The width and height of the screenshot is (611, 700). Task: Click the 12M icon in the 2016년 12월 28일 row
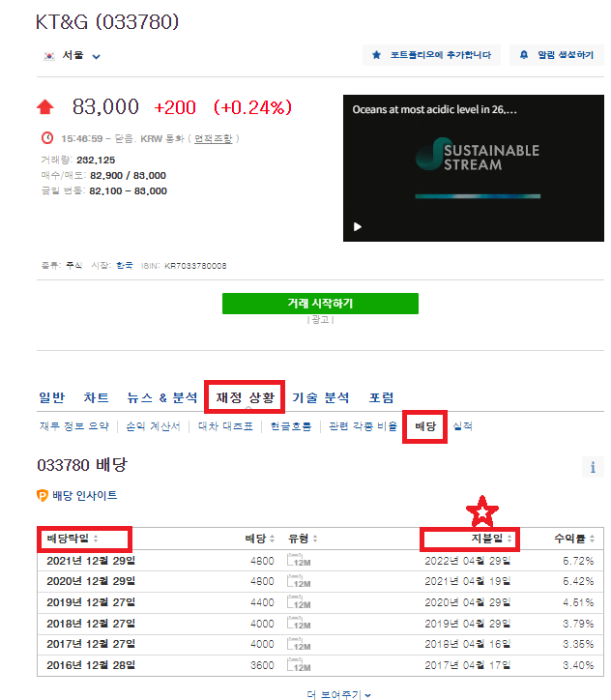click(299, 665)
